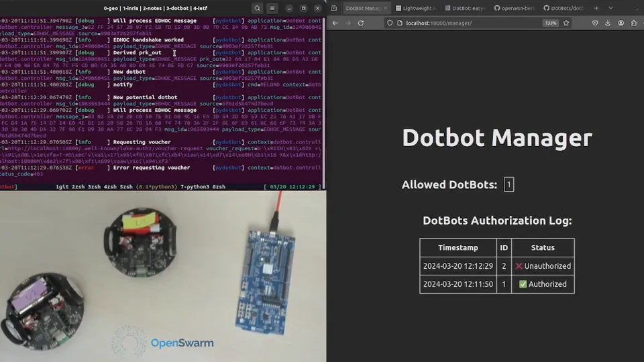Go forward in the browser
Viewport: 644px width, 362px height.
(348, 23)
